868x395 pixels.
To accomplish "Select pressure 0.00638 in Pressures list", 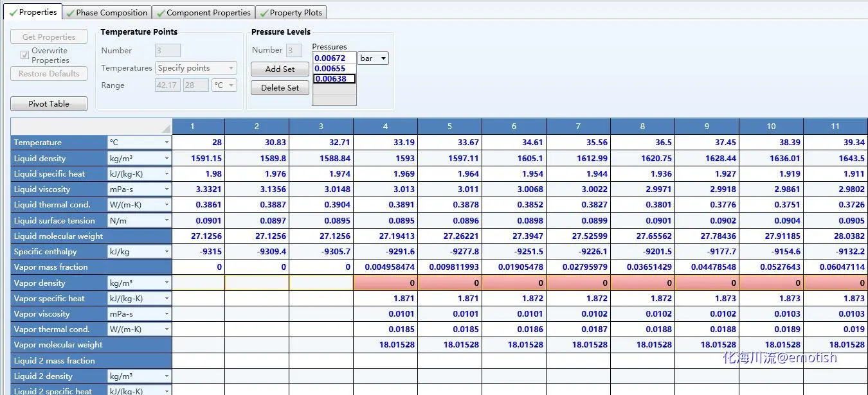I will pos(334,79).
